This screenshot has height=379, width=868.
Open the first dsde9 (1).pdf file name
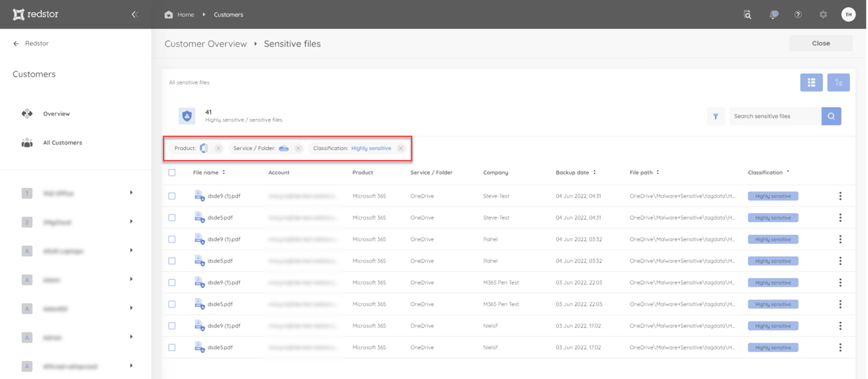(224, 196)
